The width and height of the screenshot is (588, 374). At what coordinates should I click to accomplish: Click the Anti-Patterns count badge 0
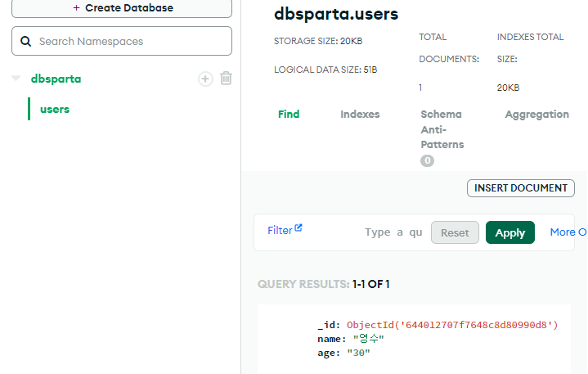coord(427,161)
